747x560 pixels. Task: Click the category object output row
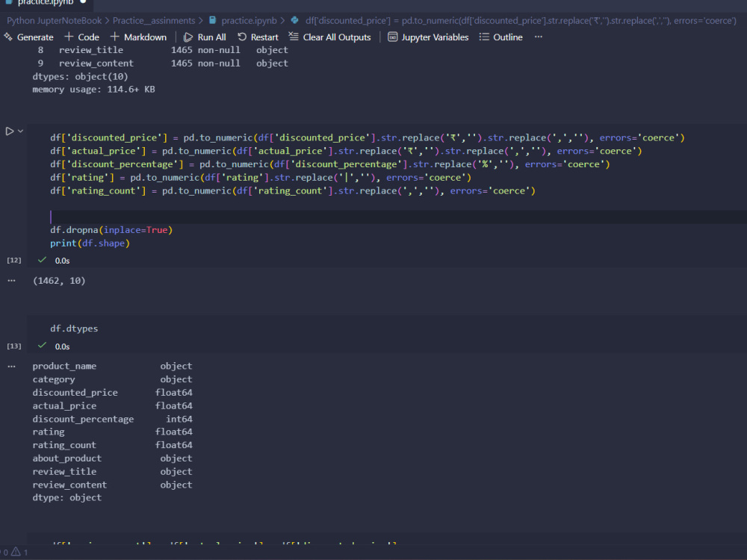pos(113,379)
